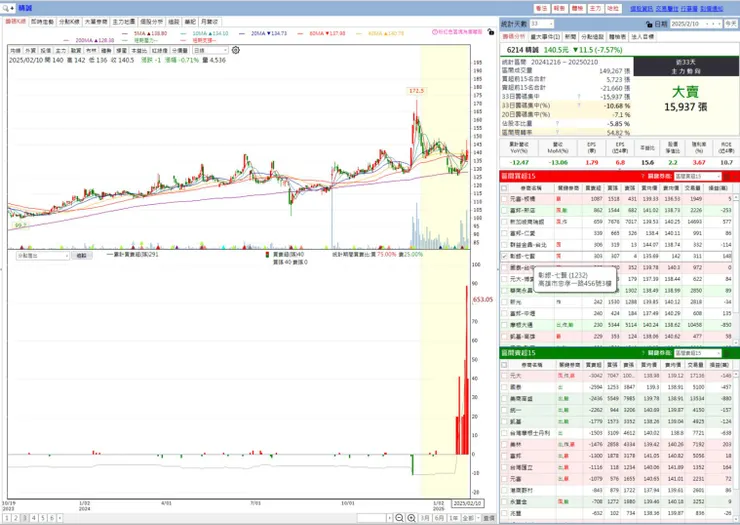
Task: Click the 大賣 15,937 張 summary text
Action: [x=686, y=99]
